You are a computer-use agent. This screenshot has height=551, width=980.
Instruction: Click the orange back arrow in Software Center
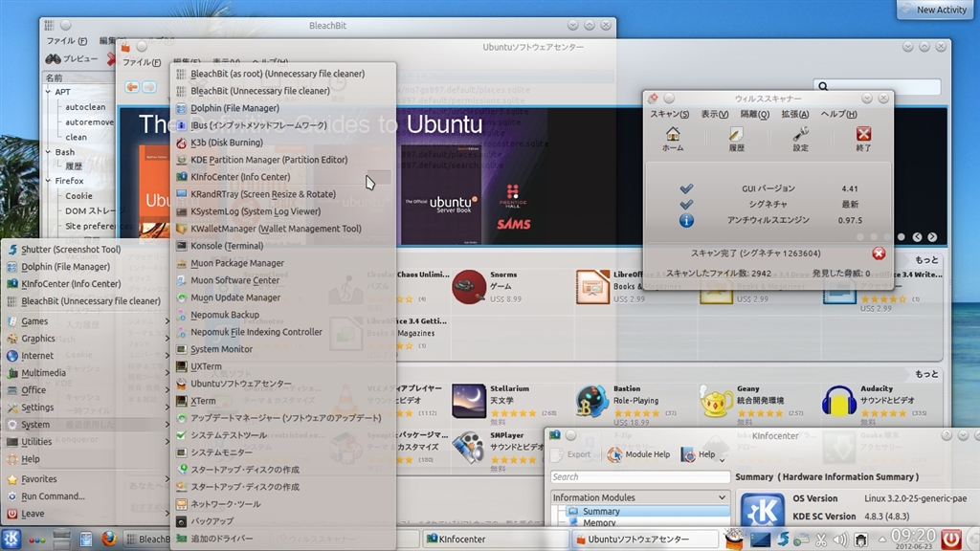[132, 87]
